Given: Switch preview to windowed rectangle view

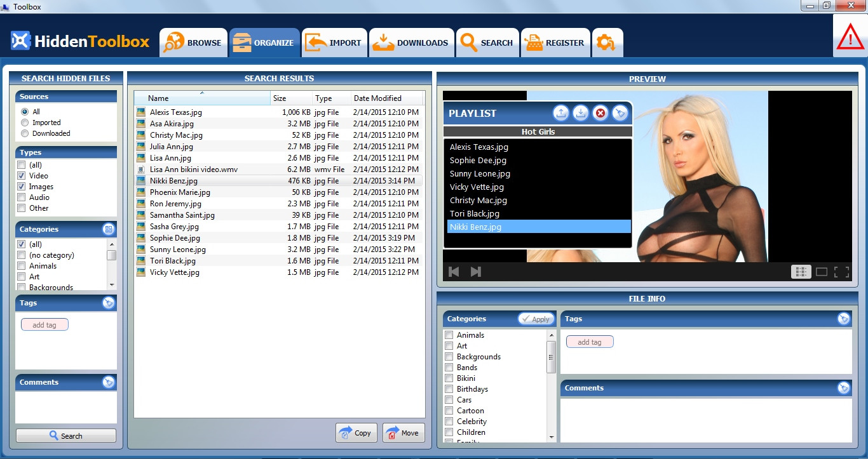Looking at the screenshot, I should 822,272.
